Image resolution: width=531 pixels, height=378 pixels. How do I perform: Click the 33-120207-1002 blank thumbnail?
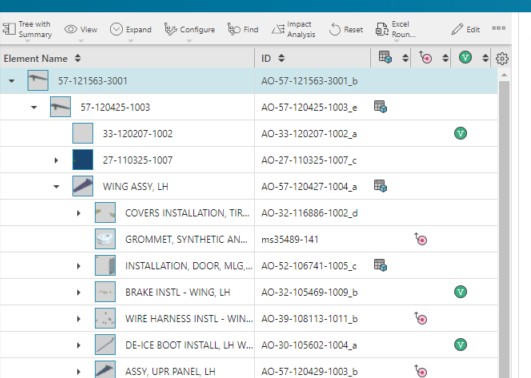(x=83, y=133)
